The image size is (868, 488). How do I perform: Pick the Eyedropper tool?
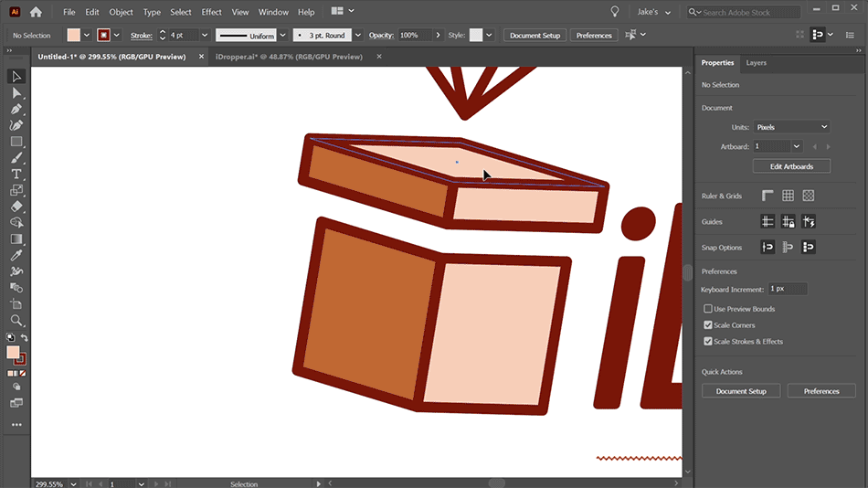tap(16, 255)
